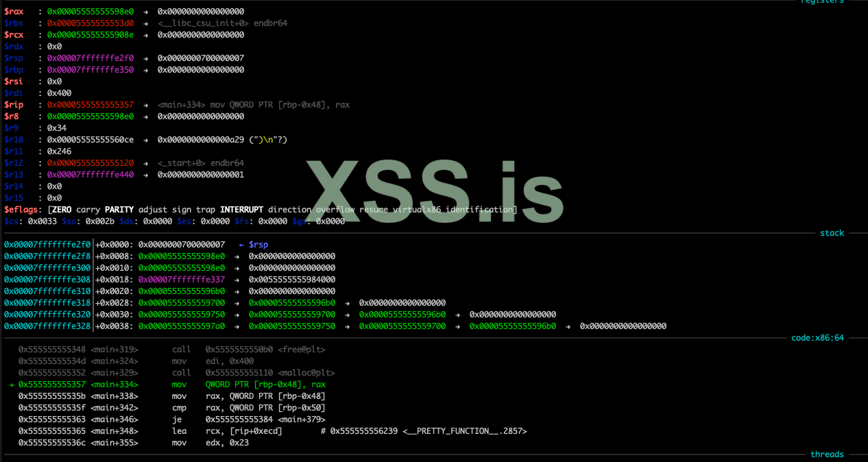Select the $rbx value 0x00005555555553d0
868x462 pixels.
click(91, 23)
